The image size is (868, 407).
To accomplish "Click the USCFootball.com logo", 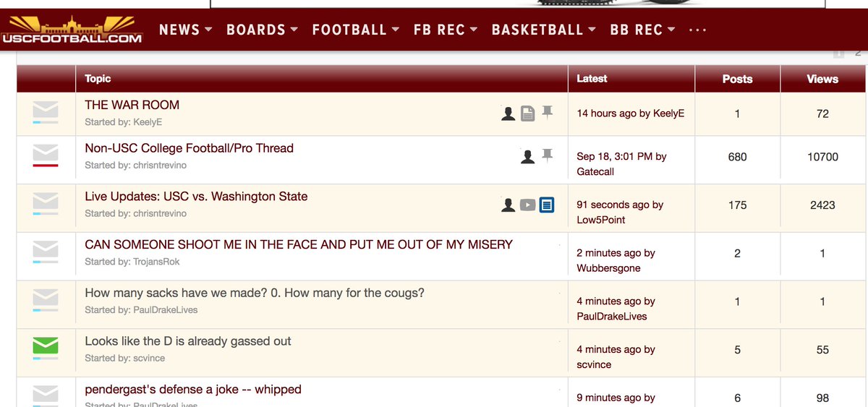I will 72,30.
